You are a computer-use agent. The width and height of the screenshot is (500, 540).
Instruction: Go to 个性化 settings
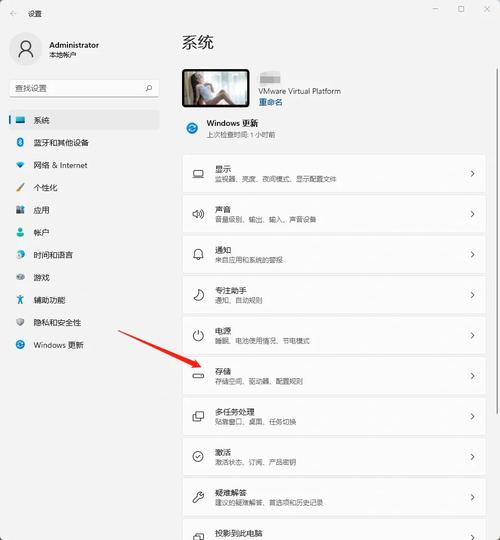84,187
